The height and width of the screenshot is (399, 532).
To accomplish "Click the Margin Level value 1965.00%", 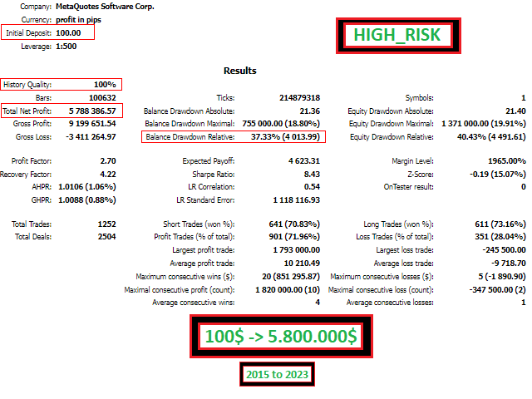I will coord(507,160).
